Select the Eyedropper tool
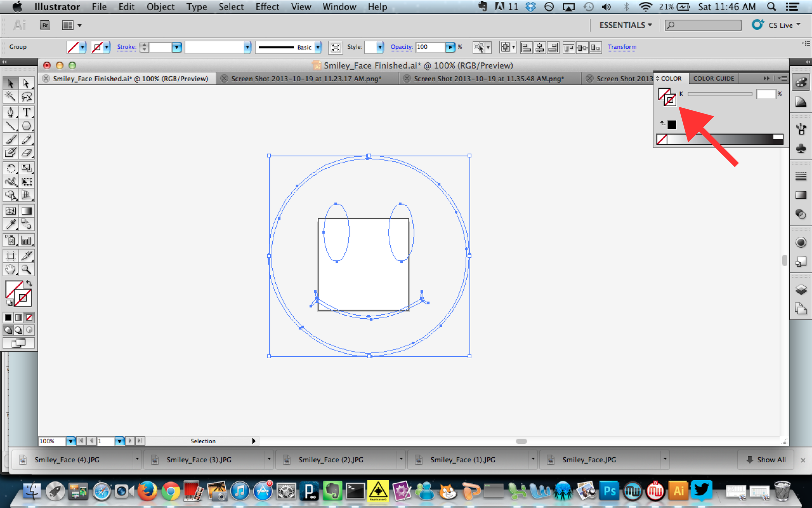The width and height of the screenshot is (812, 508). pos(11,224)
